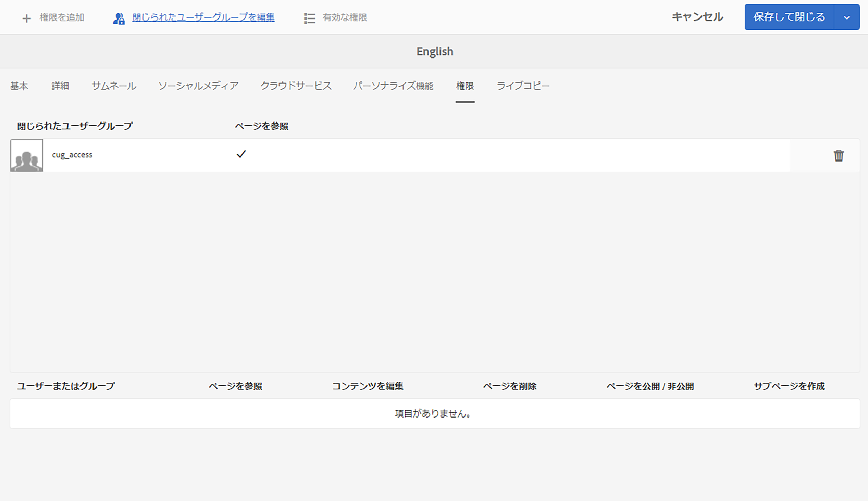Screen dimensions: 868x501
Task: Click the checkmark in cug_access row
Action: point(241,154)
